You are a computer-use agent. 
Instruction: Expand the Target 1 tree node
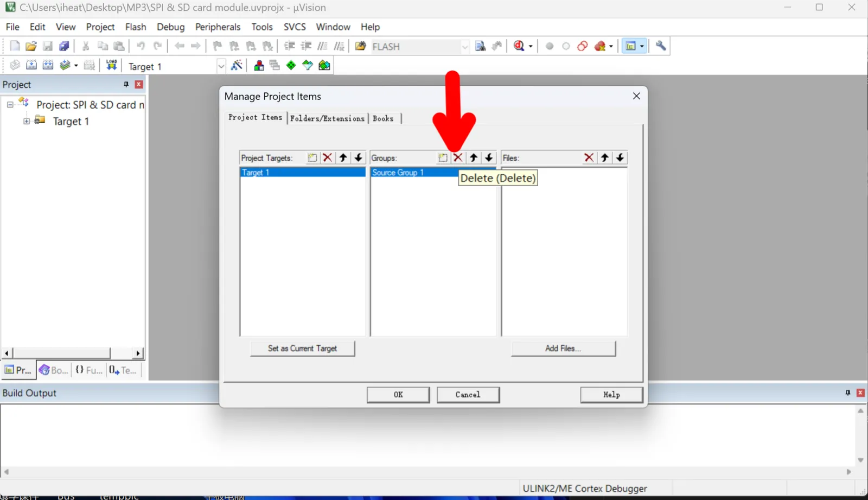point(27,121)
